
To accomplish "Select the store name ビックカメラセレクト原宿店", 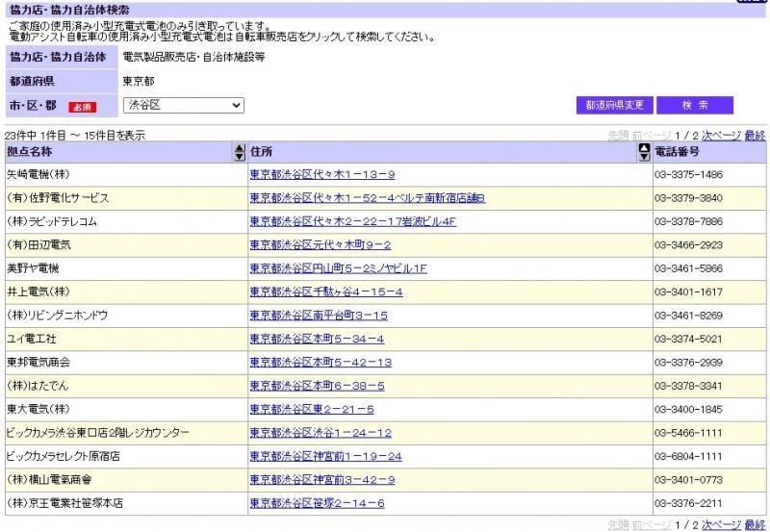I will (x=63, y=456).
